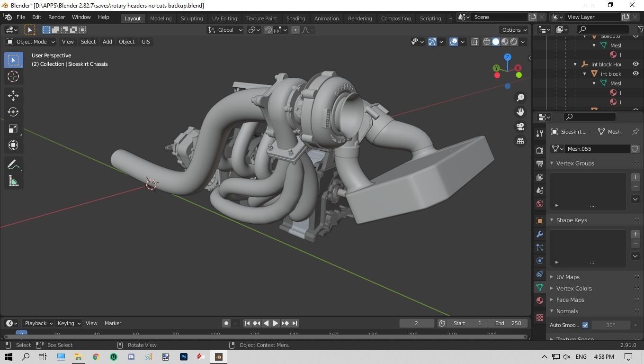Open the Render menu

coord(56,17)
